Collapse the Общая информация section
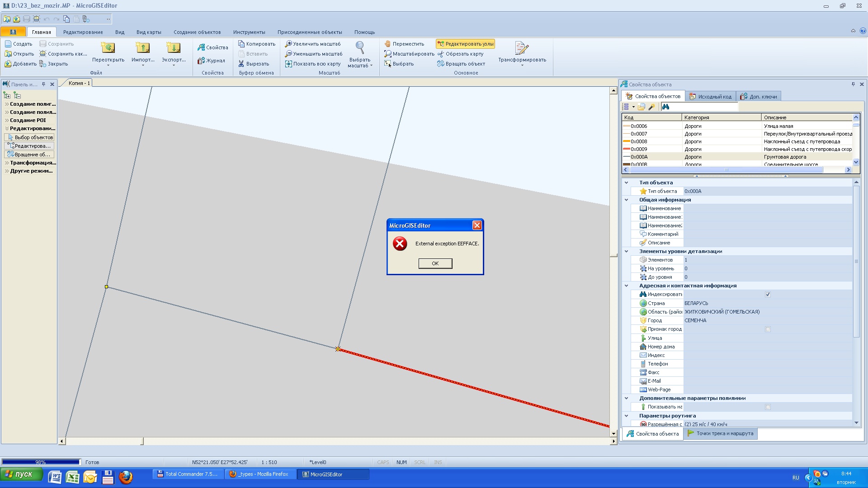868x488 pixels. (x=626, y=200)
